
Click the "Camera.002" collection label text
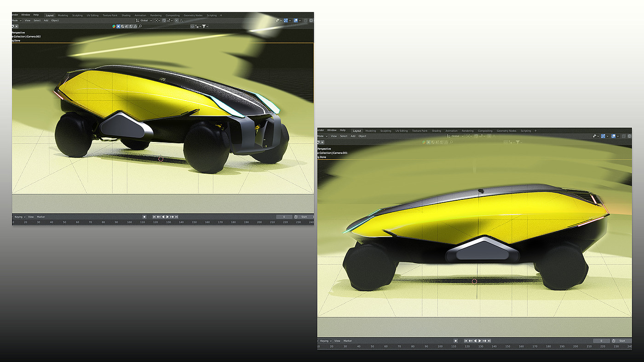pyautogui.click(x=33, y=37)
